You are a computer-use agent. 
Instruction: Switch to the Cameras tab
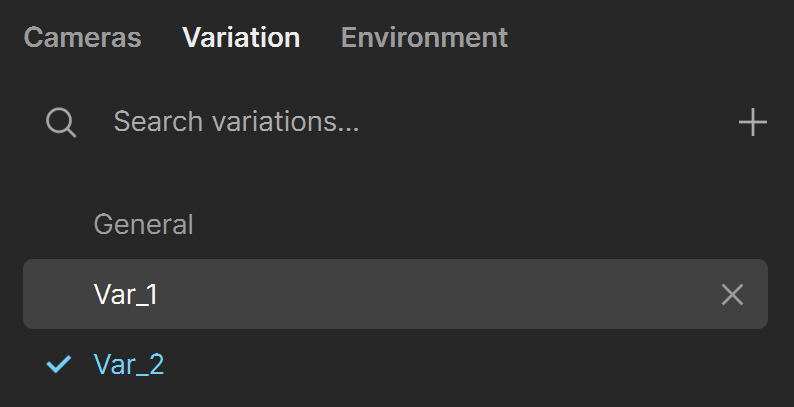83,37
